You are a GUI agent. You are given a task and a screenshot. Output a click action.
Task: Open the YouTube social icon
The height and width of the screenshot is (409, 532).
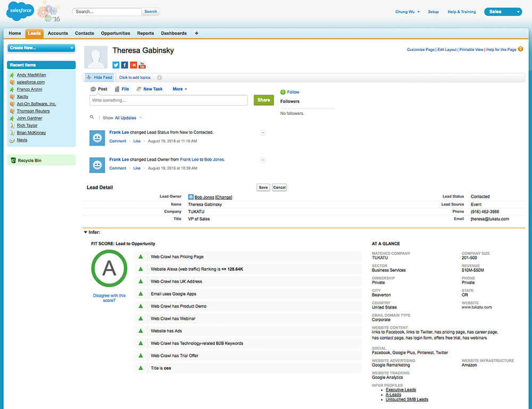pos(142,65)
